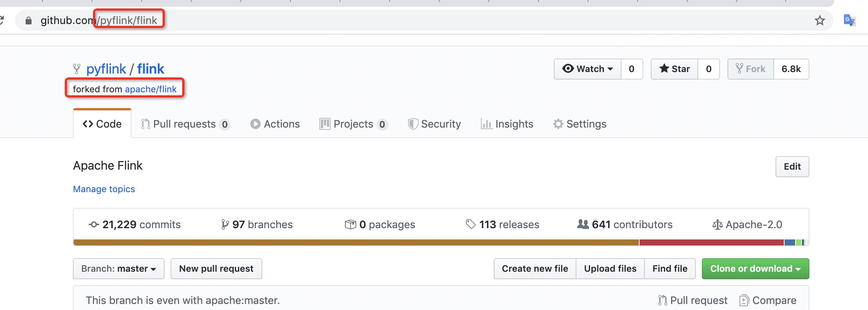Edit the repository description

point(792,167)
